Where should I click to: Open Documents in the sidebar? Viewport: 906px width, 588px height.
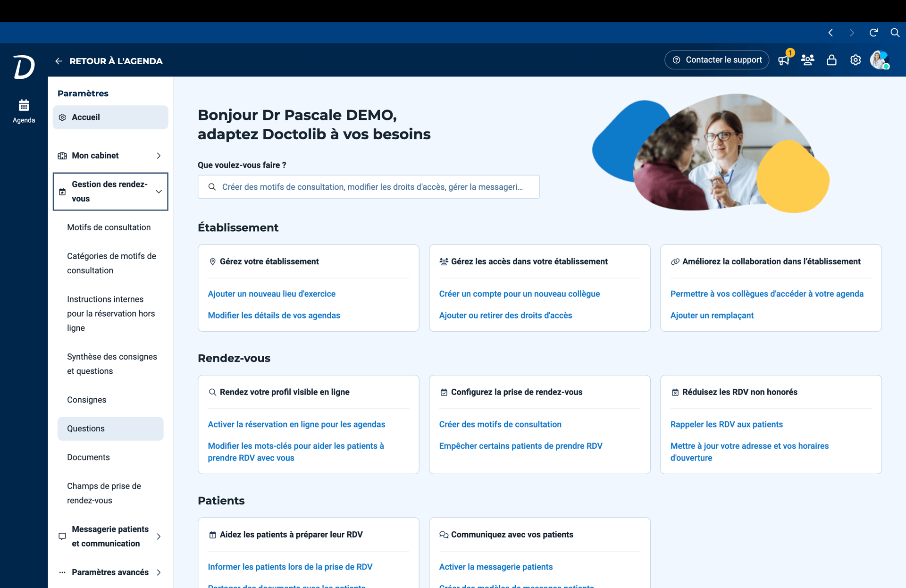point(88,457)
